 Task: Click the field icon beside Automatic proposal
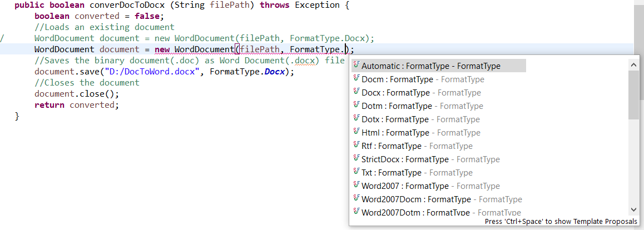pos(356,65)
